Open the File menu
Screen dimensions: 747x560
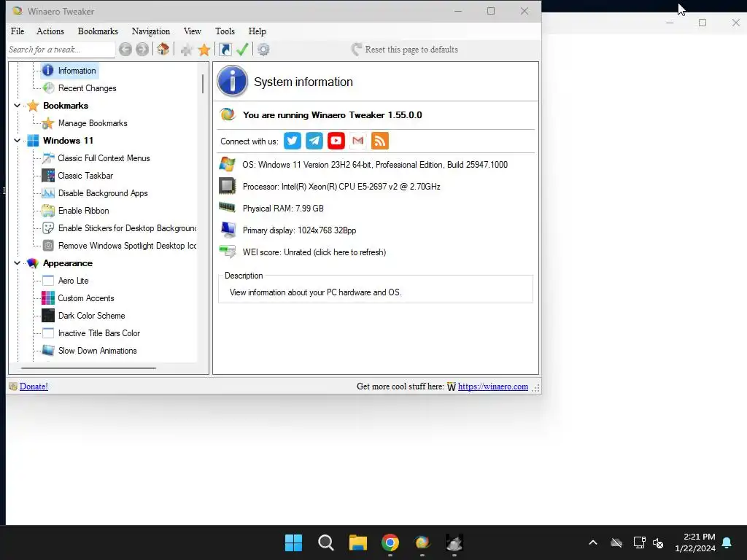coord(18,31)
